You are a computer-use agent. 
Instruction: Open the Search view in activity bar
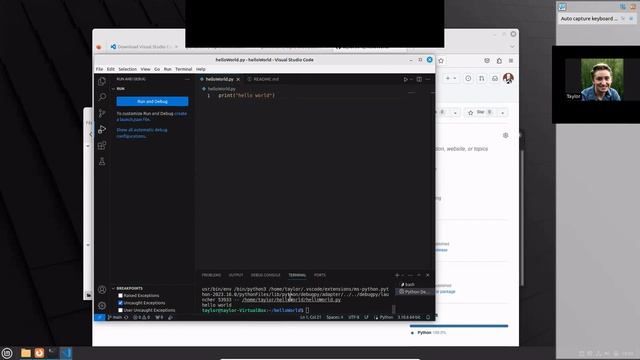click(102, 97)
